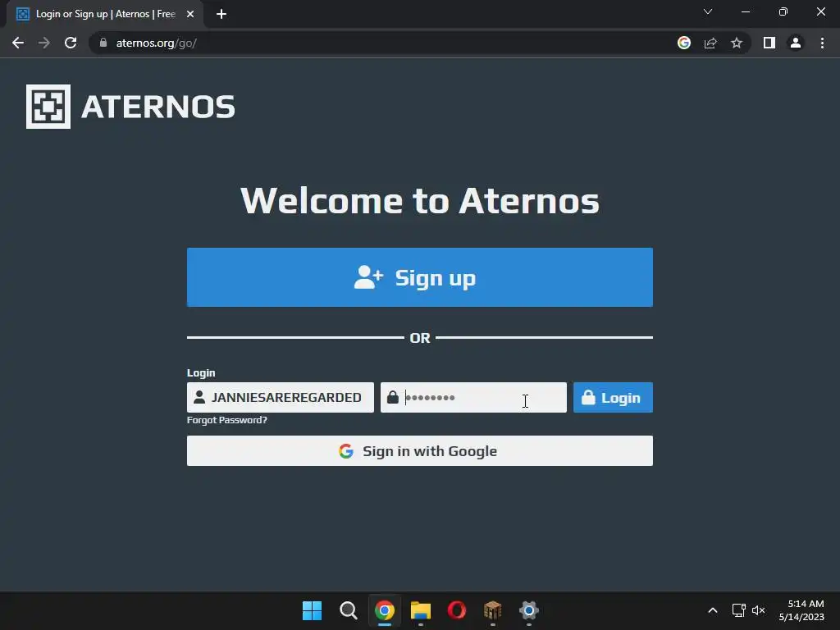Select the Aternos login tab
Image resolution: width=840 pixels, height=630 pixels.
(x=104, y=14)
